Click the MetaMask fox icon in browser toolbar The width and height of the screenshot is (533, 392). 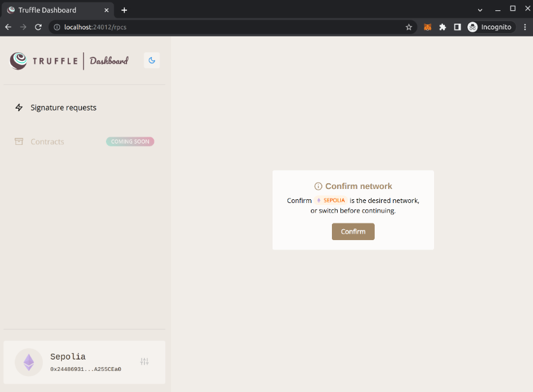[427, 27]
